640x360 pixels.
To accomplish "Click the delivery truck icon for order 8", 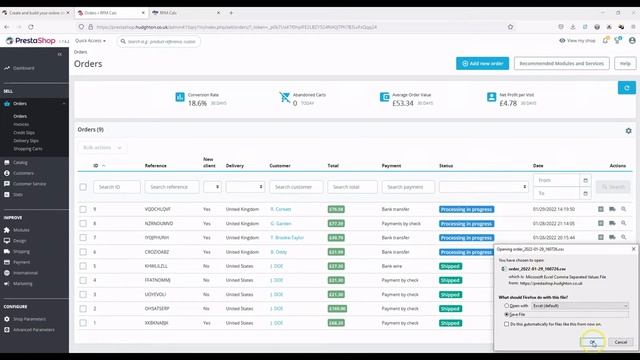I will (x=612, y=223).
